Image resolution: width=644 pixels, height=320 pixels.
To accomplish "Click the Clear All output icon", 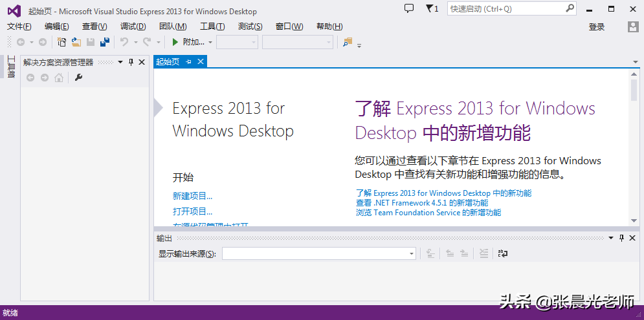I will point(484,253).
